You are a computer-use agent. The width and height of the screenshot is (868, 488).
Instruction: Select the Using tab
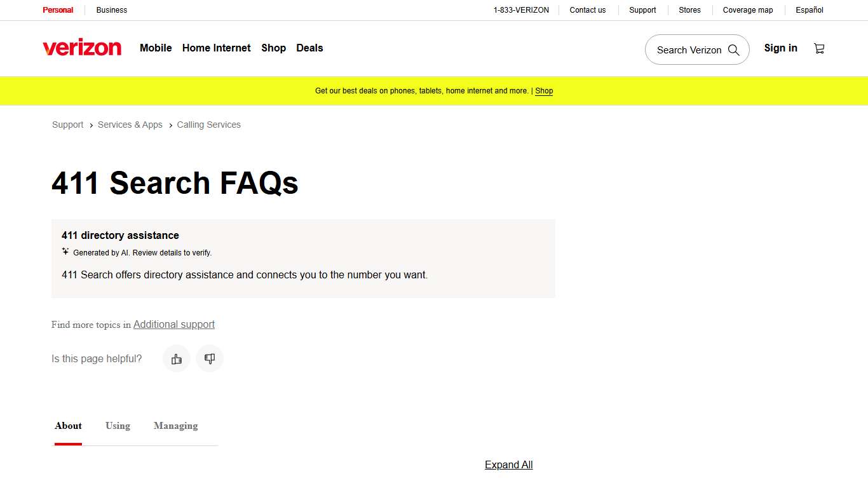[x=118, y=426]
